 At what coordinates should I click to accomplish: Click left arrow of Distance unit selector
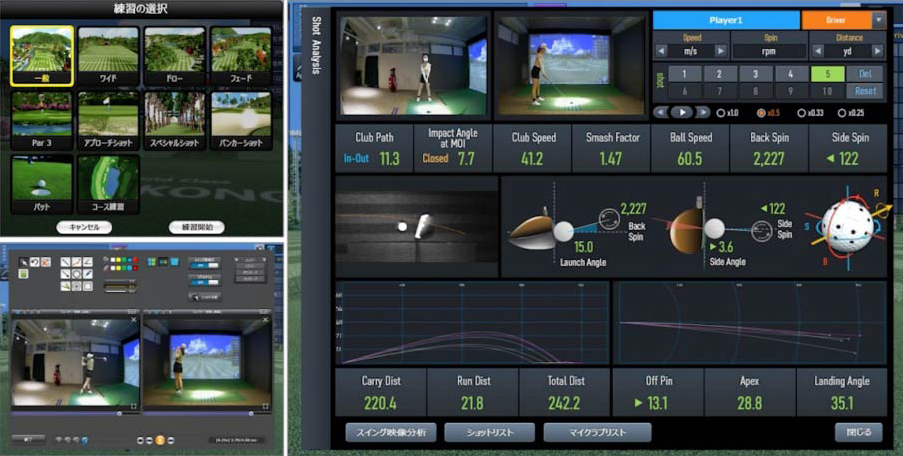[816, 51]
